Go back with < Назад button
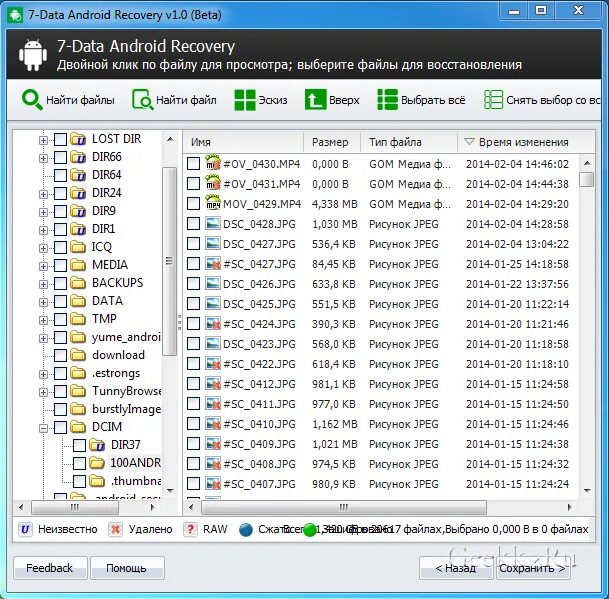The width and height of the screenshot is (609, 599). 456,568
